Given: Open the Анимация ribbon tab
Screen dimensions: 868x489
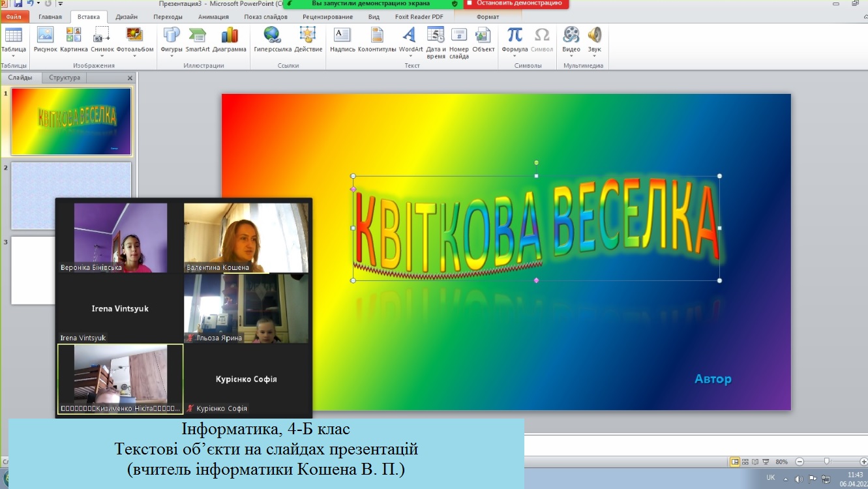Looking at the screenshot, I should 214,17.
